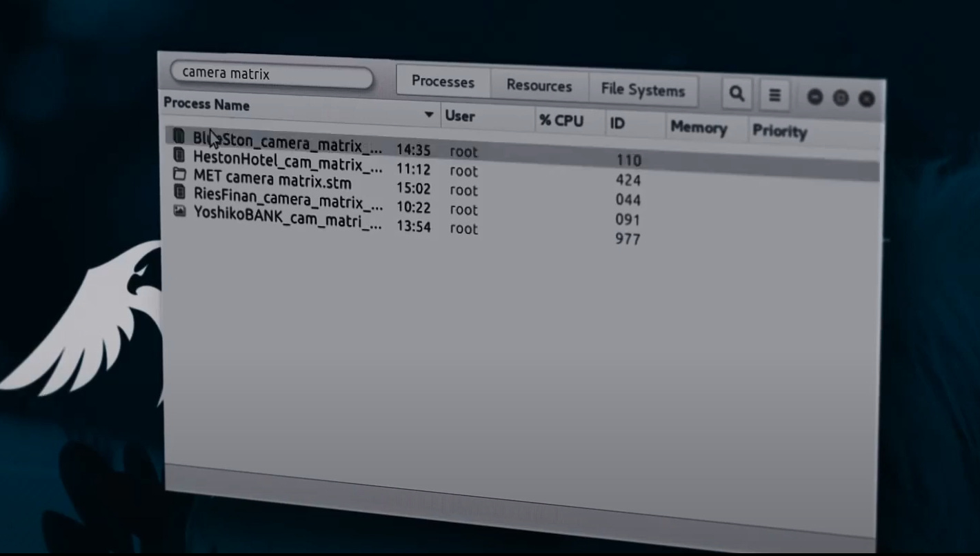Click root user in the 14:35 row
Screen dimensions: 980x556
tap(463, 152)
